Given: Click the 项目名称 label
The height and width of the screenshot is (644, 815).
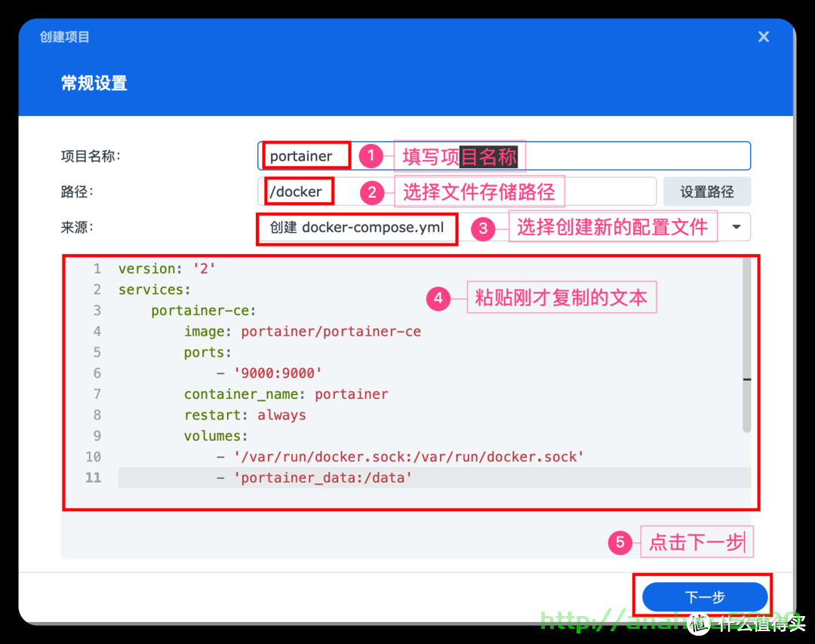Looking at the screenshot, I should click(x=91, y=156).
